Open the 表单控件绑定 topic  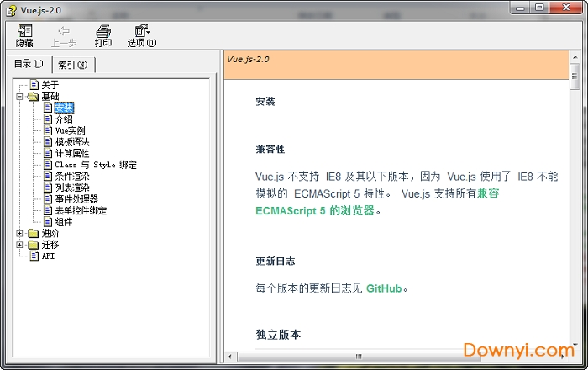[x=81, y=210]
